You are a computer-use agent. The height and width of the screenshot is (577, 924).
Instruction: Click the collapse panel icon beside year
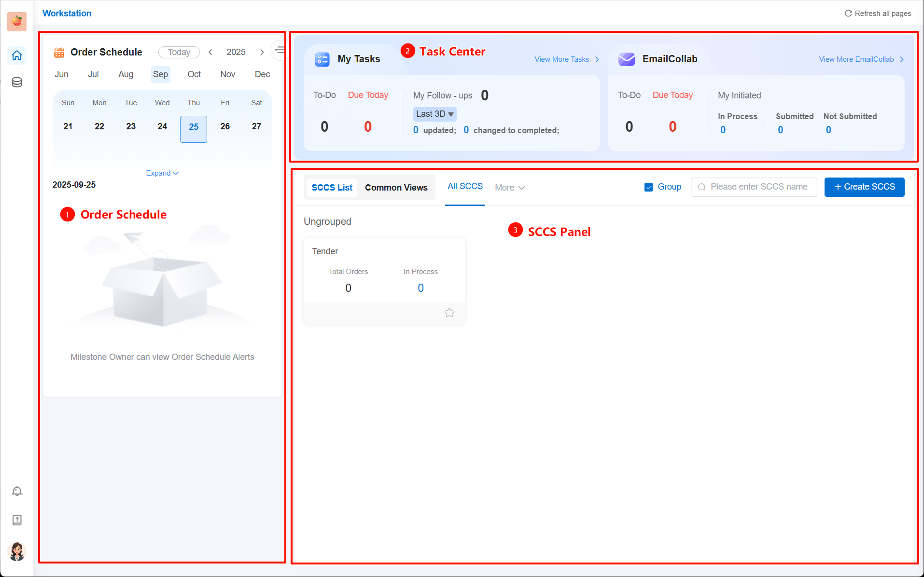pyautogui.click(x=280, y=50)
